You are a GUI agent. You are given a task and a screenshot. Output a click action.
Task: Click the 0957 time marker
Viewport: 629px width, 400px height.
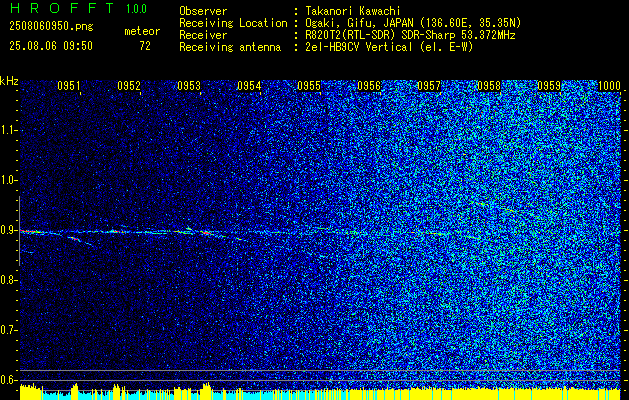tap(429, 85)
